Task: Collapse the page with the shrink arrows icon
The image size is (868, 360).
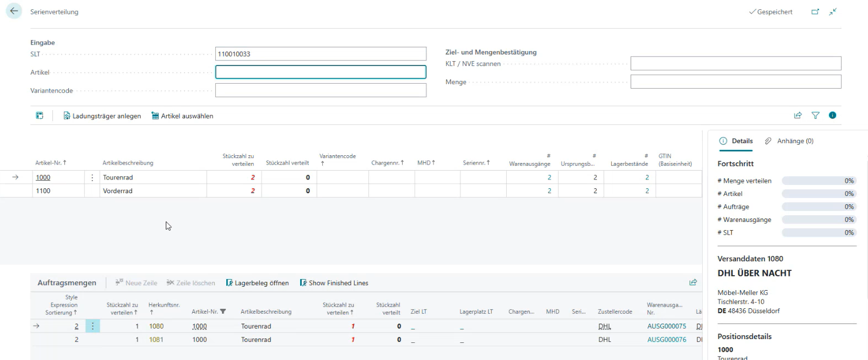Action: point(833,12)
